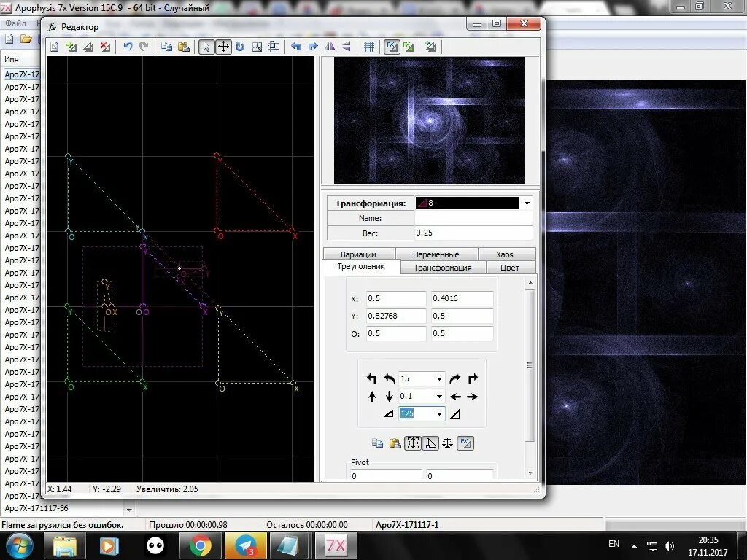Open the Трансформация selector dropdown
Image resolution: width=747 pixels, height=560 pixels.
click(x=527, y=203)
